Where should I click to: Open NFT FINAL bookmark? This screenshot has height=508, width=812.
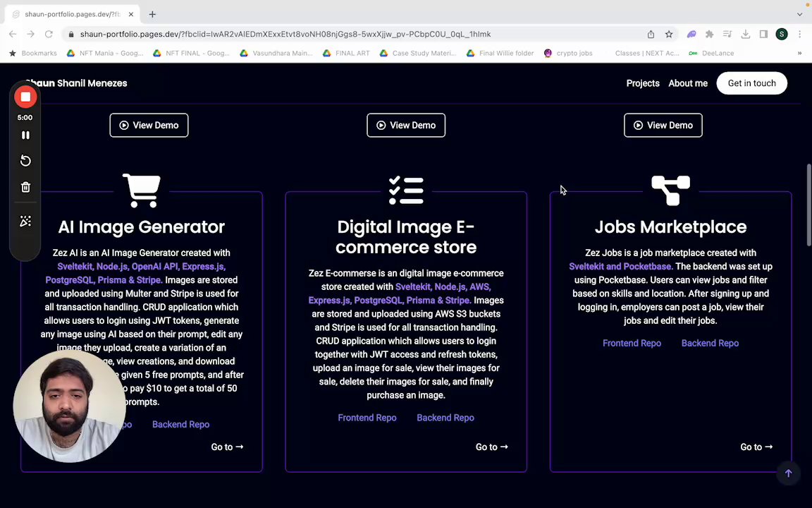[x=192, y=53]
